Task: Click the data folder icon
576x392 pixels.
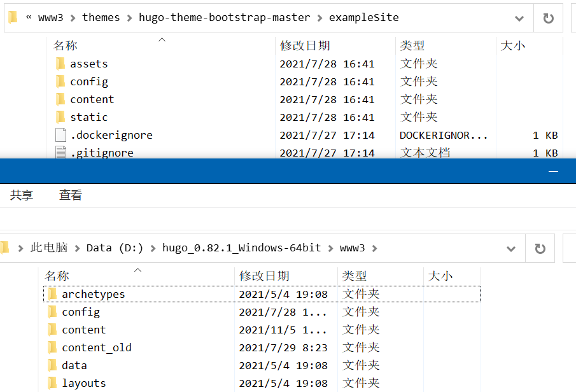Action: click(x=52, y=365)
